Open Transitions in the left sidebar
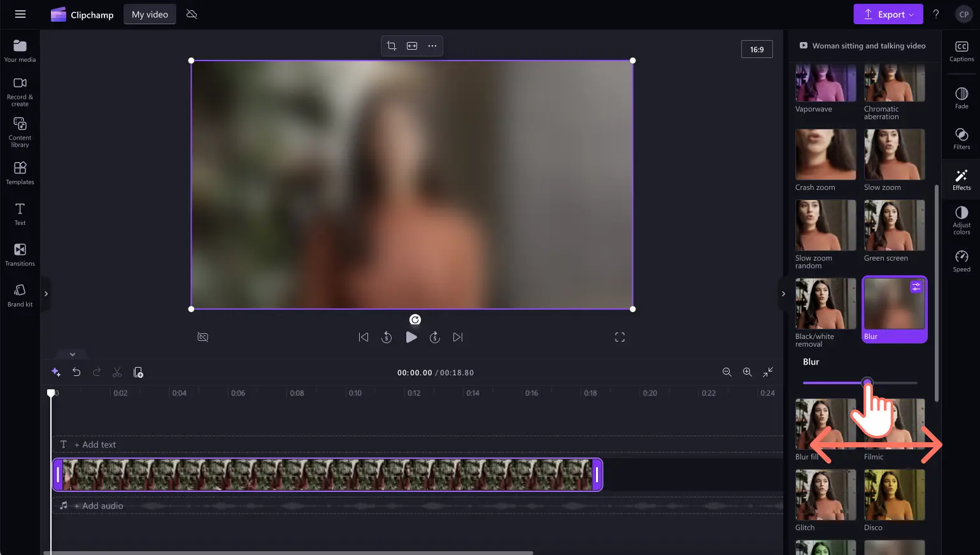Image resolution: width=980 pixels, height=555 pixels. (20, 254)
